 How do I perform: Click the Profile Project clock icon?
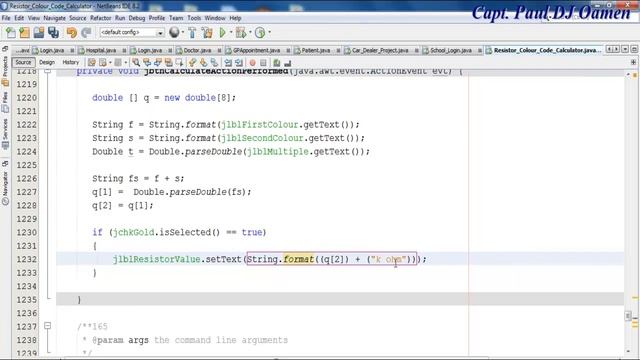(x=260, y=33)
